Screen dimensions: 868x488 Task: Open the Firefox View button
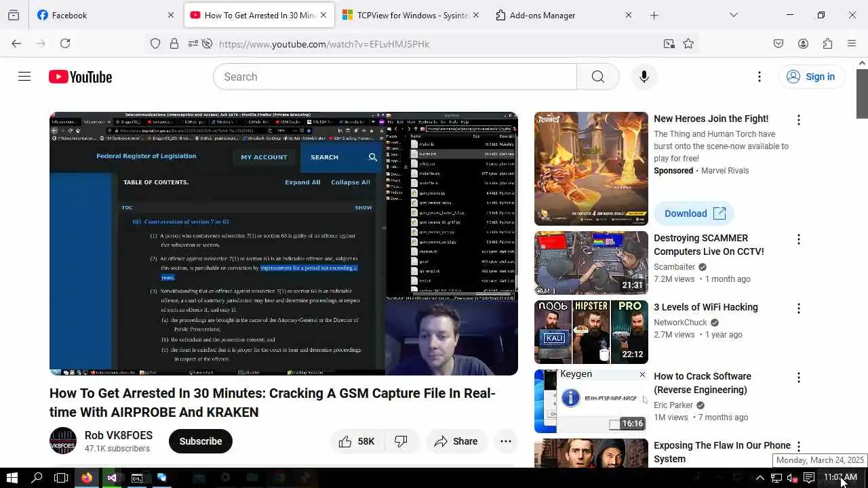point(14,15)
